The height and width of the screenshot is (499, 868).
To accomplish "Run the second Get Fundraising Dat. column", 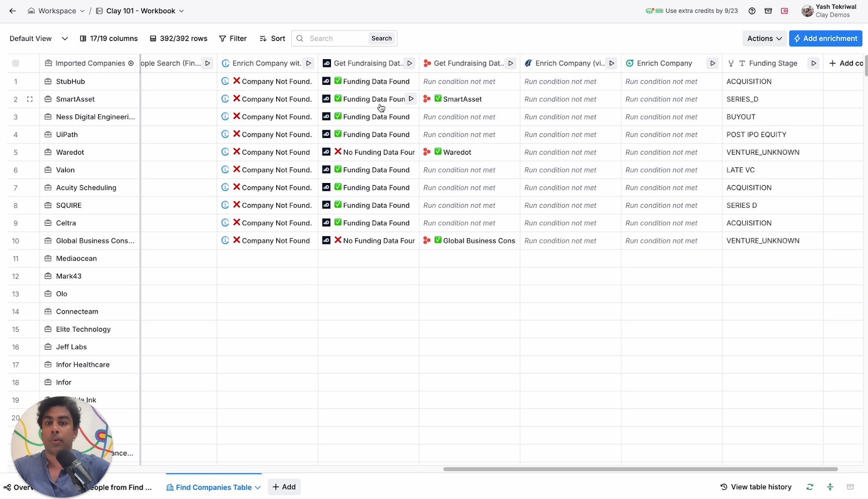I will pos(510,64).
